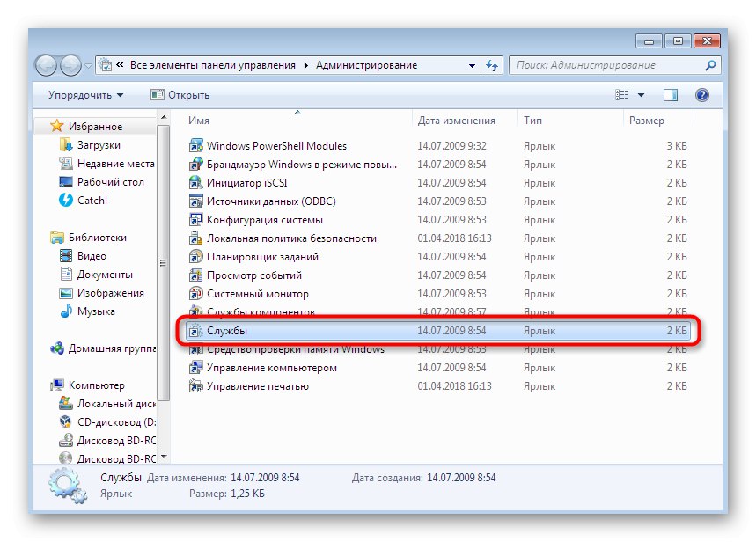The height and width of the screenshot is (542, 756).
Task: Open Музыка library
Action: coord(87,311)
